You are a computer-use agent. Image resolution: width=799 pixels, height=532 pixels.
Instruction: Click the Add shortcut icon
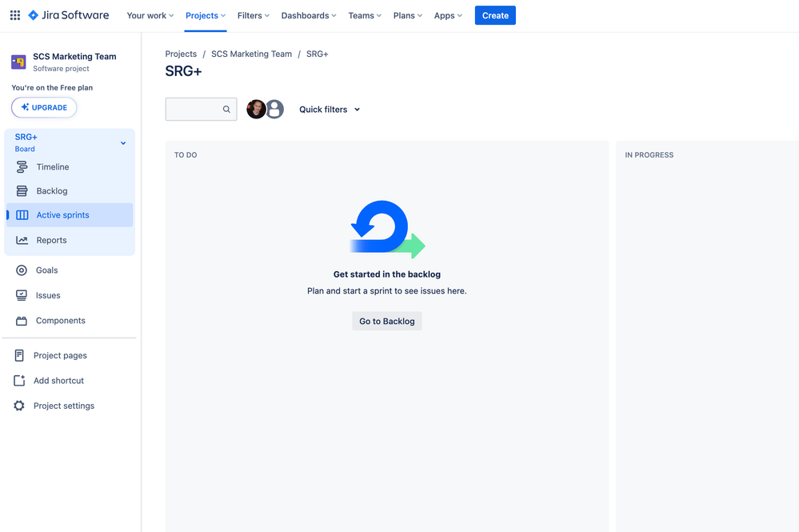[x=19, y=380]
